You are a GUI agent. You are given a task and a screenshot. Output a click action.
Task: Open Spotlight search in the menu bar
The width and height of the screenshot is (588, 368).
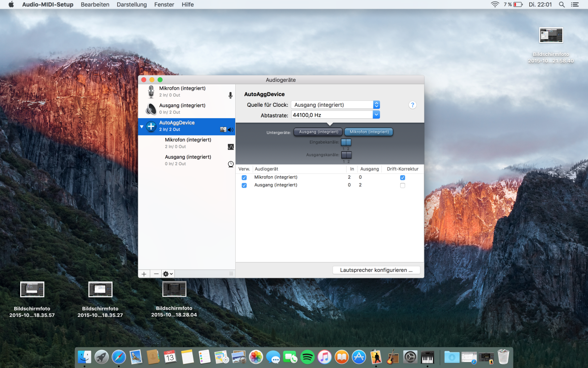[x=562, y=5]
